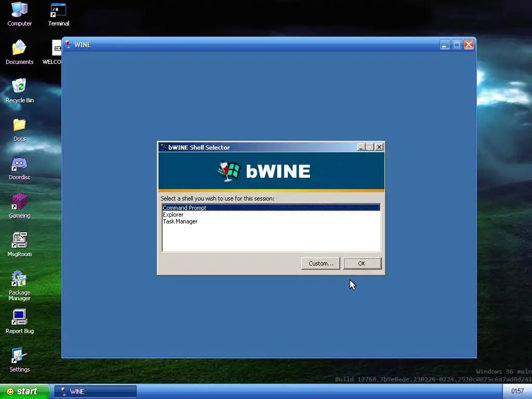Minimize the bWINE Shell Selector dialog

[362, 147]
